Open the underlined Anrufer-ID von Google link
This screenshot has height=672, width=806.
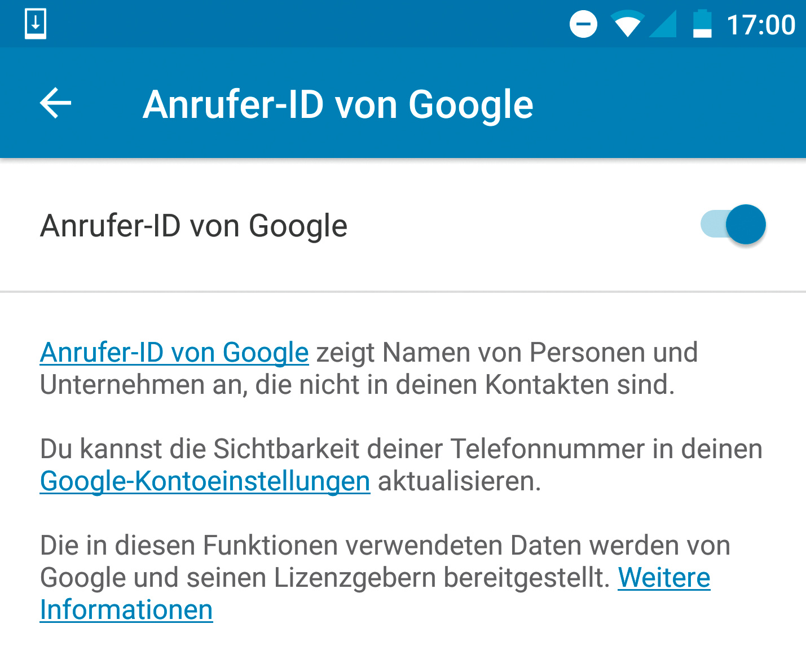(174, 353)
